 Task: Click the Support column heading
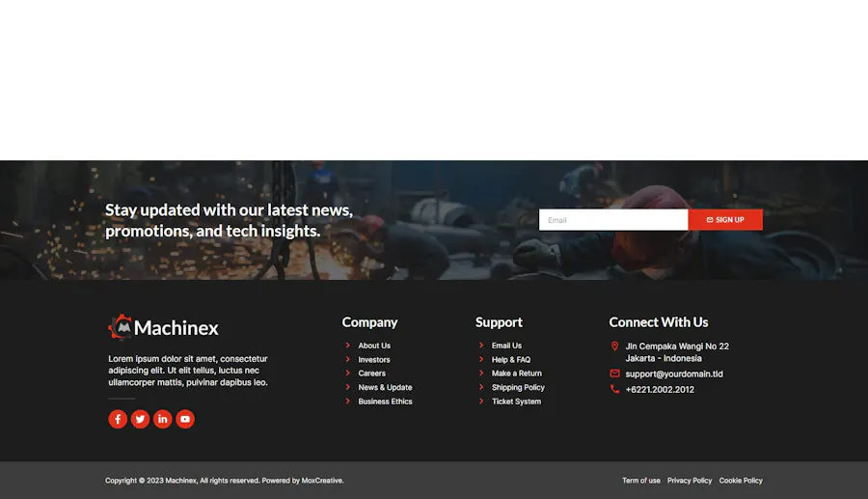coord(499,322)
